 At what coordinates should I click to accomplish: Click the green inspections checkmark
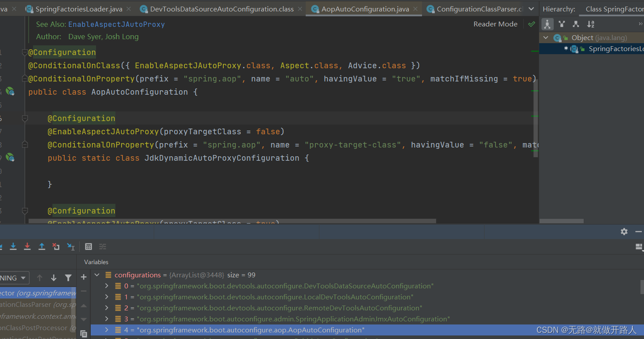[x=532, y=24]
